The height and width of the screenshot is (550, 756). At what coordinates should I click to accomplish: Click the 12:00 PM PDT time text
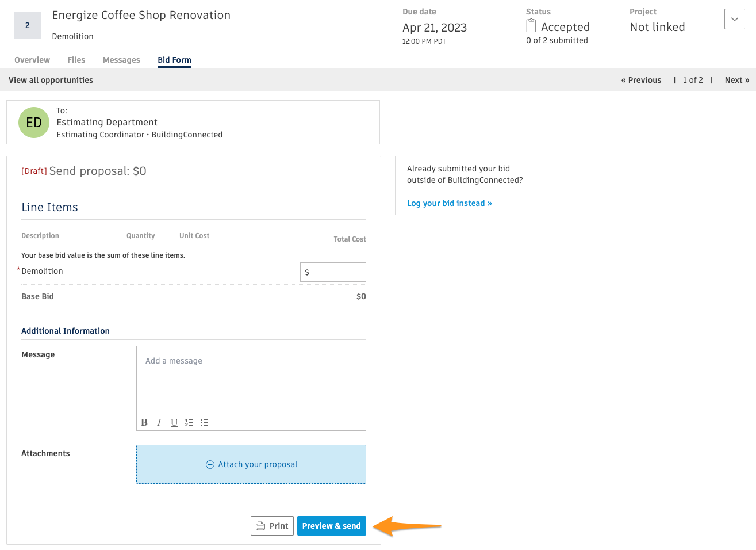pyautogui.click(x=424, y=41)
